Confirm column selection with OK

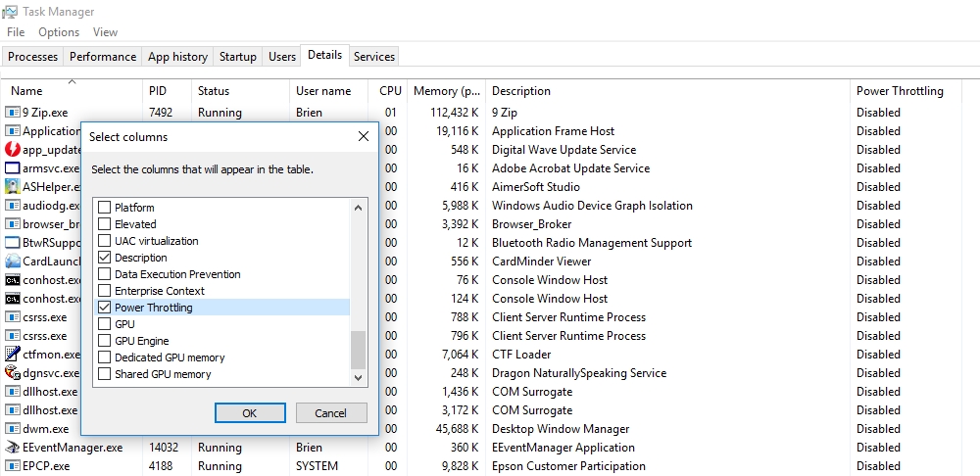click(250, 413)
